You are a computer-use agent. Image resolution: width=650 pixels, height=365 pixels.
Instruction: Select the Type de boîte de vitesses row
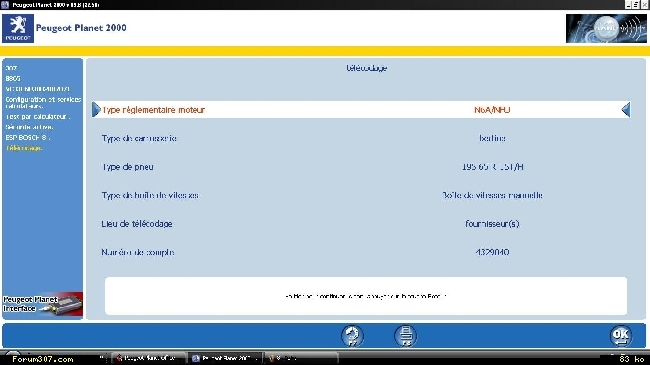[361, 195]
